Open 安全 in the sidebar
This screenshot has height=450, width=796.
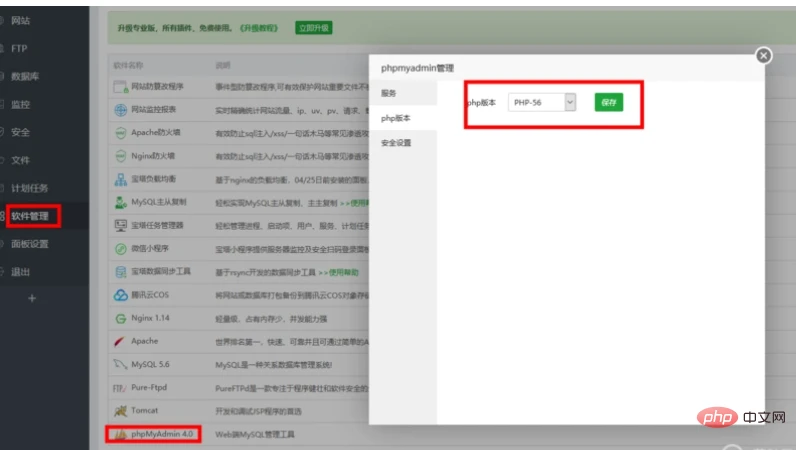tap(21, 132)
